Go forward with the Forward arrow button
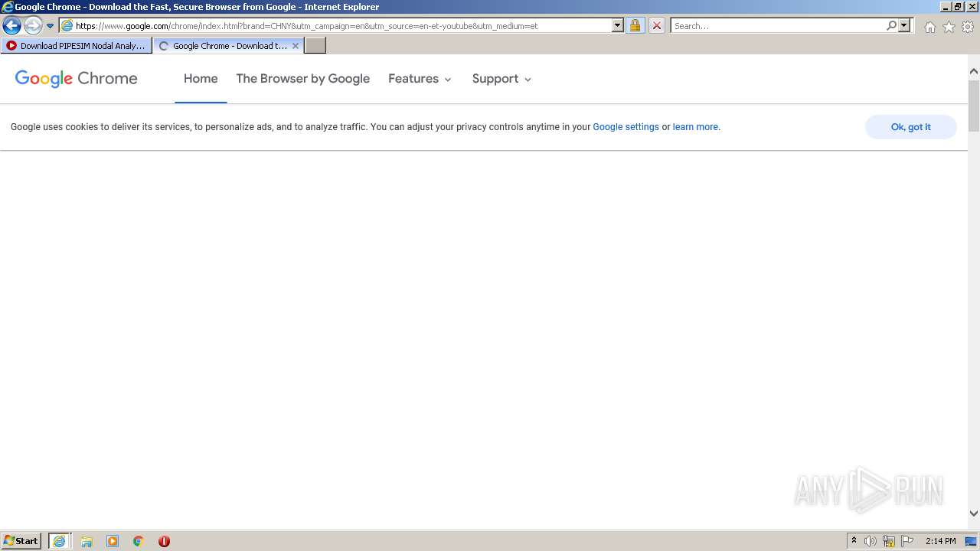980x551 pixels. pyautogui.click(x=32, y=26)
